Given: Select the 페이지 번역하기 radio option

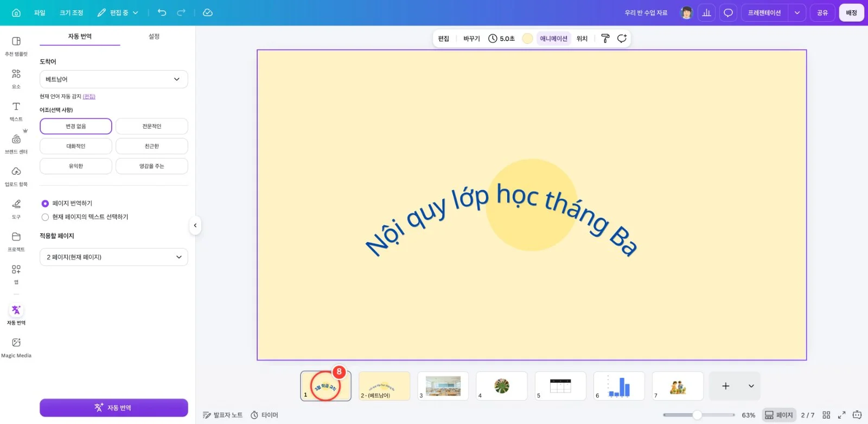Looking at the screenshot, I should point(45,204).
